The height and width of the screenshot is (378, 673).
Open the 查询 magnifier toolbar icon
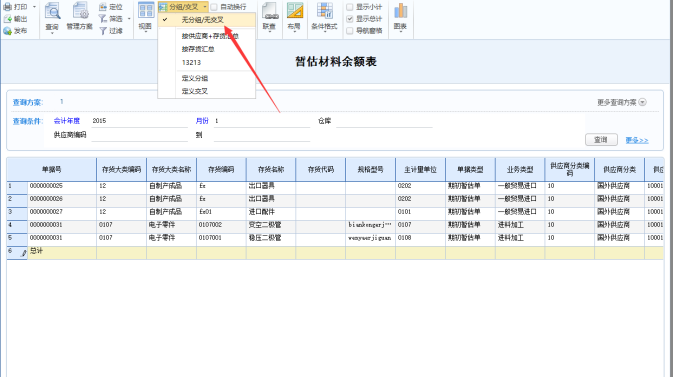tap(52, 11)
